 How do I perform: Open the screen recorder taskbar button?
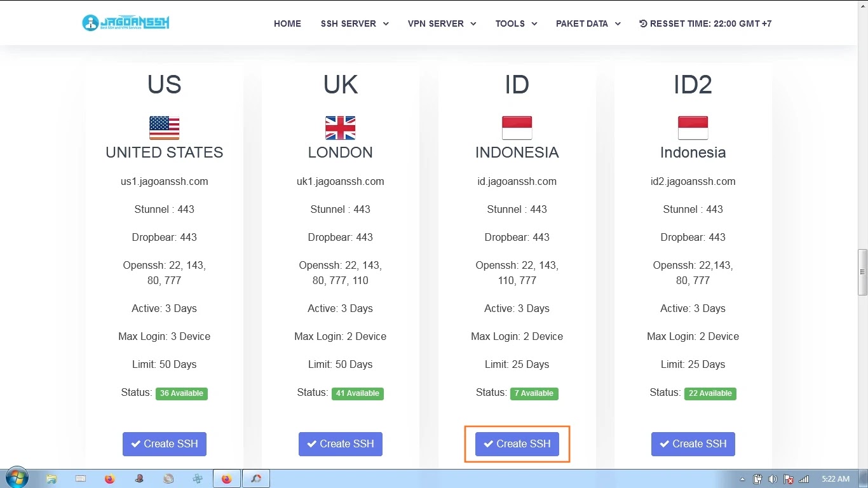pyautogui.click(x=256, y=479)
